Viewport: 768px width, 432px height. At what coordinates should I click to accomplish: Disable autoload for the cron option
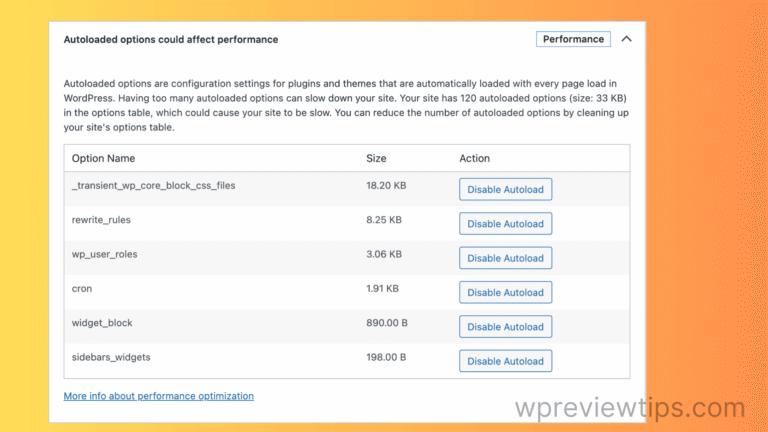[505, 292]
